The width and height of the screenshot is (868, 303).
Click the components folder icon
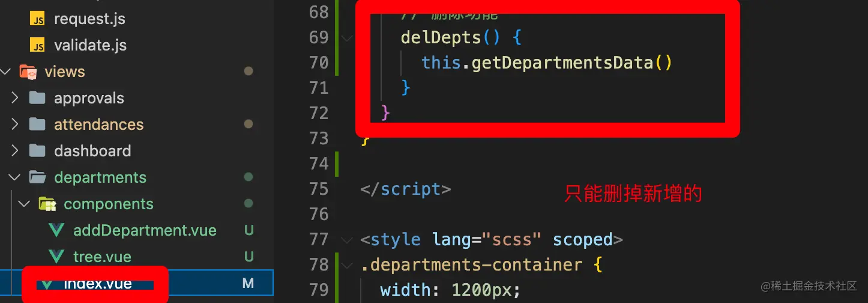(47, 204)
